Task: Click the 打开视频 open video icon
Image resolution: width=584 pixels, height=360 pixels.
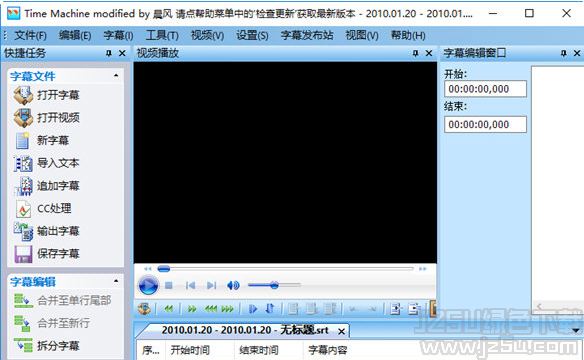Action: 23,118
